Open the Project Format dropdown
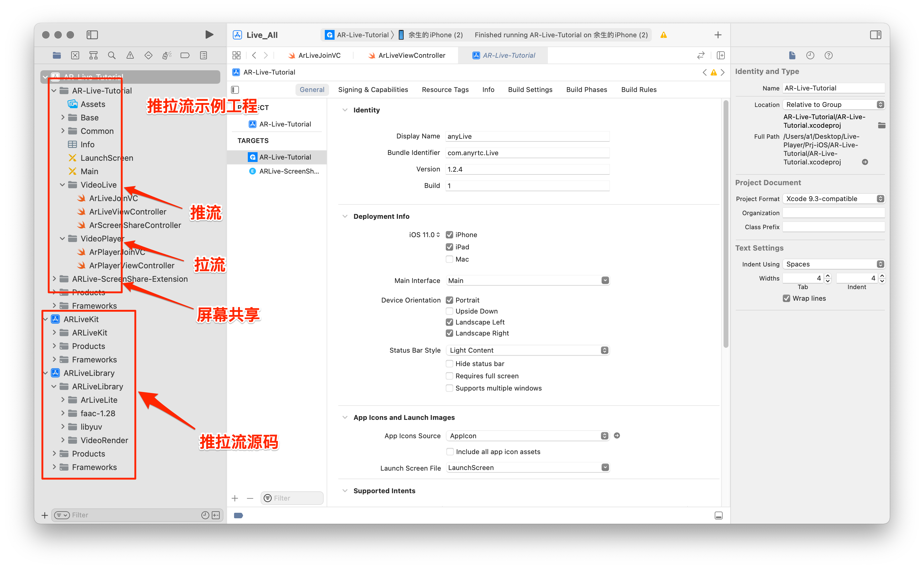 (833, 199)
